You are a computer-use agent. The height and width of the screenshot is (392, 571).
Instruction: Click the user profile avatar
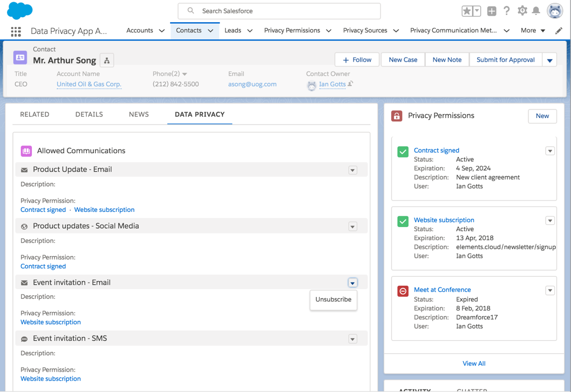(555, 11)
